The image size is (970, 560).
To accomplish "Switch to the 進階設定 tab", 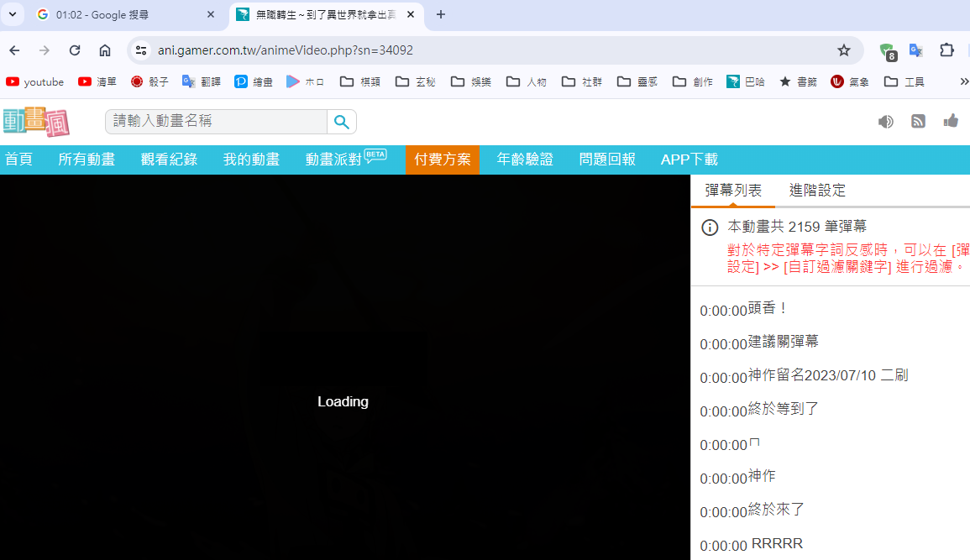I will pyautogui.click(x=816, y=190).
